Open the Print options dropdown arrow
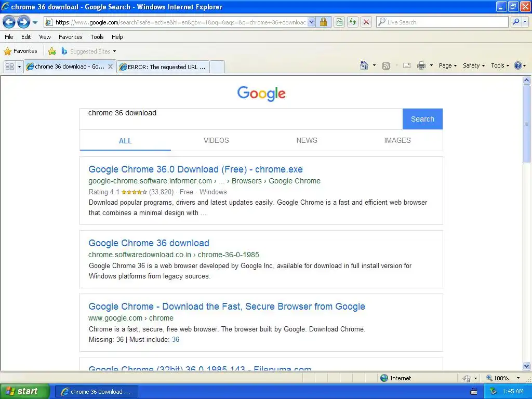The height and width of the screenshot is (399, 532). pos(431,65)
